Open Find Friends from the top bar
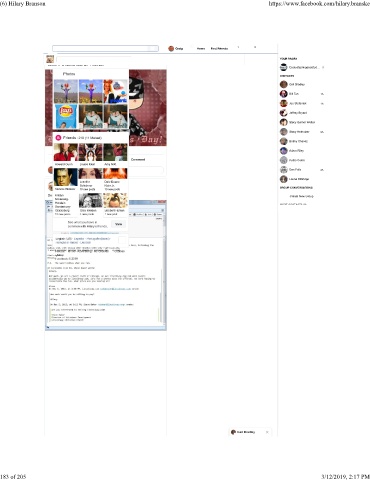The height and width of the screenshot is (480, 370). [219, 49]
